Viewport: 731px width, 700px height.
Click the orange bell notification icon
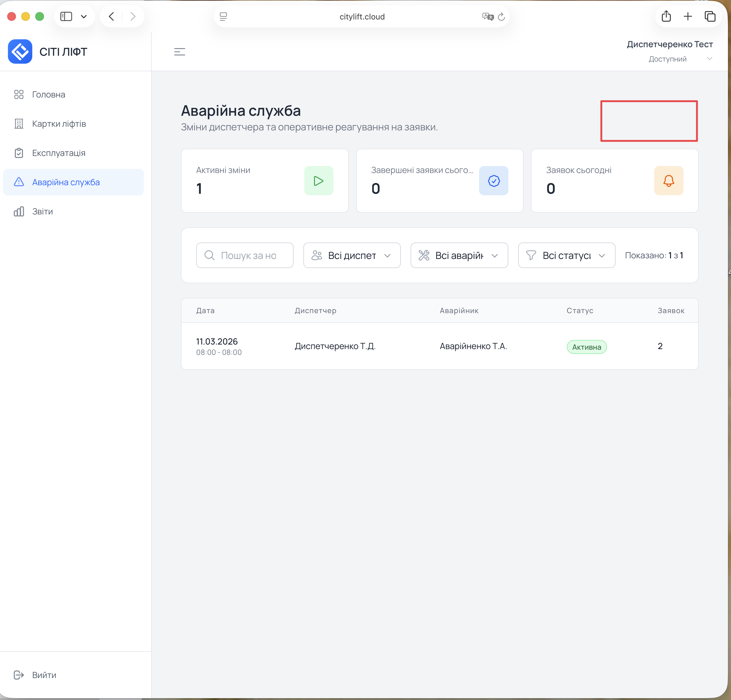[668, 181]
